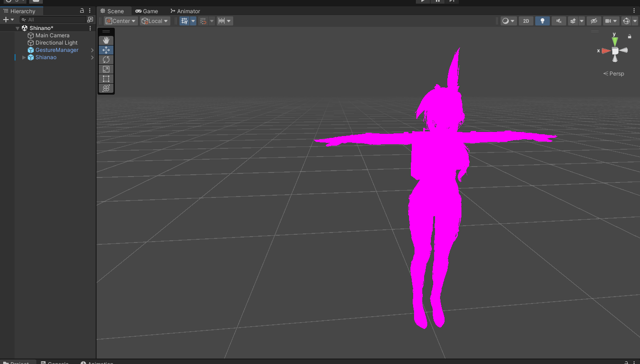Open grid snapping dropdown arrow

tap(212, 21)
